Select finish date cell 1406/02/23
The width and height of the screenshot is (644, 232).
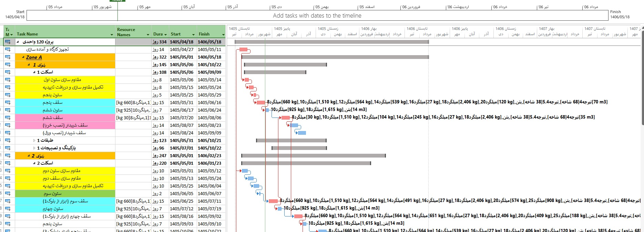coord(211,155)
